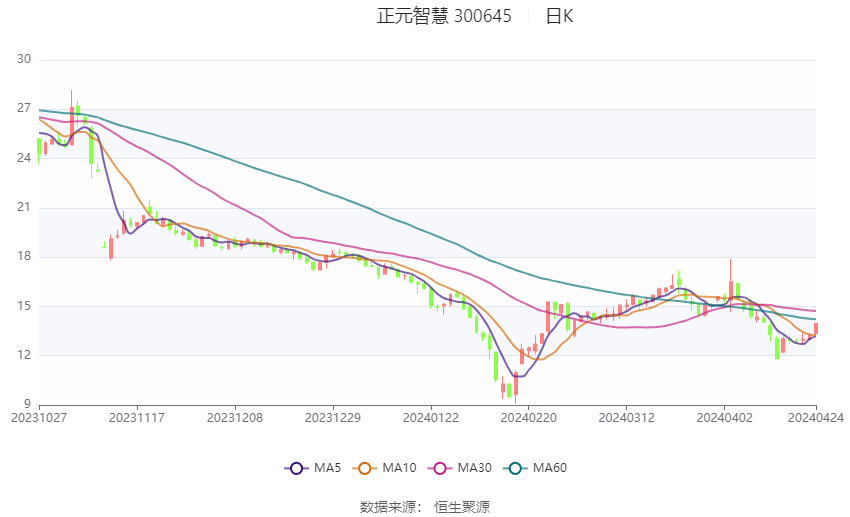Toggle the MA30 pink legend marker
This screenshot has height=517, width=850.
[440, 468]
